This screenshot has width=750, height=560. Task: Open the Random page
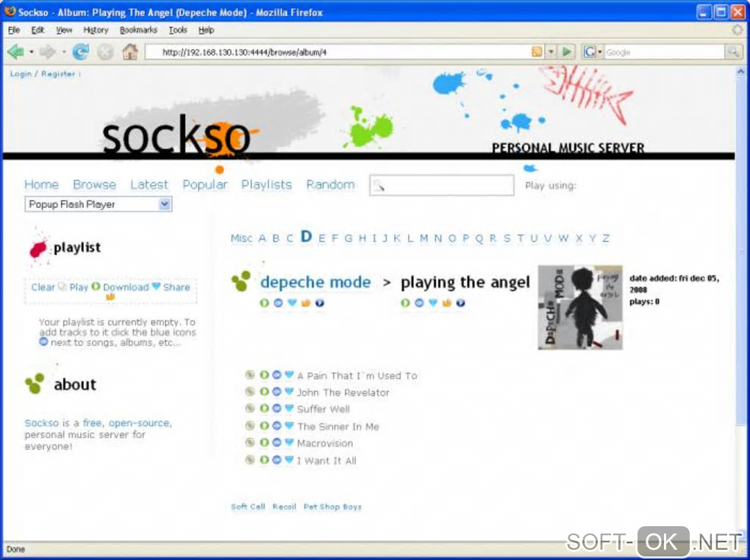[331, 184]
